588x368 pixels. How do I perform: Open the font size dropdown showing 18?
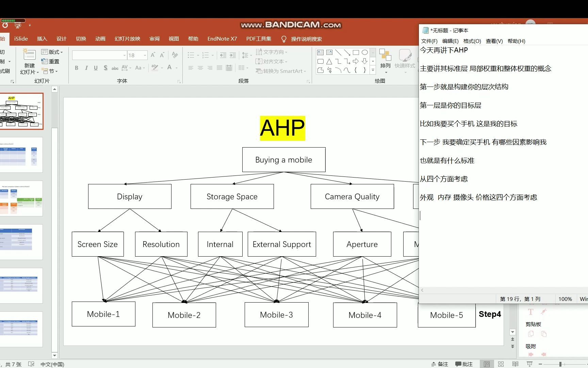coord(145,55)
